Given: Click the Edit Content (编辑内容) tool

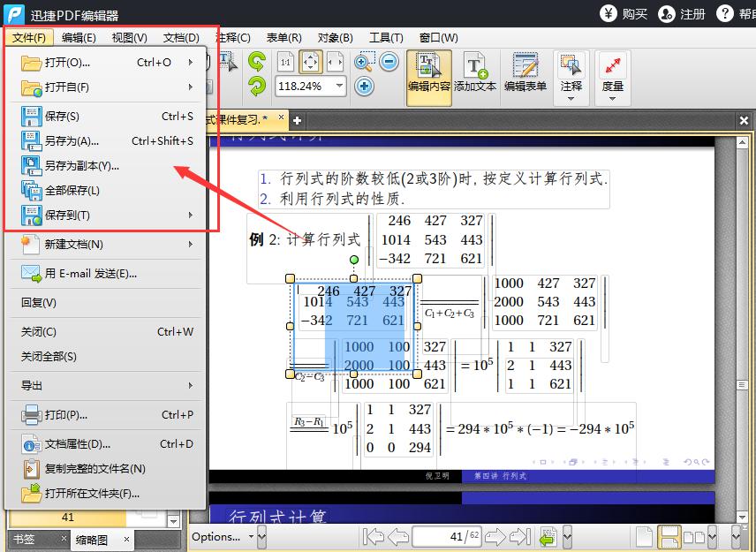Looking at the screenshot, I should [428, 72].
